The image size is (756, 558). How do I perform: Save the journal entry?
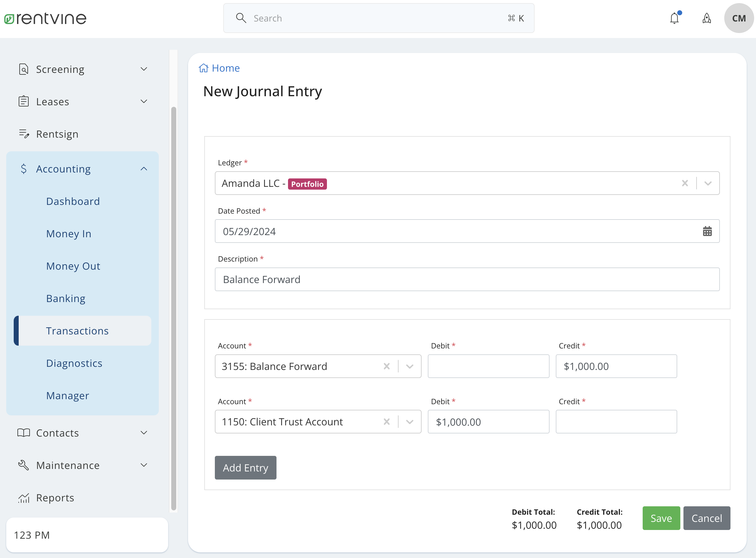click(661, 518)
